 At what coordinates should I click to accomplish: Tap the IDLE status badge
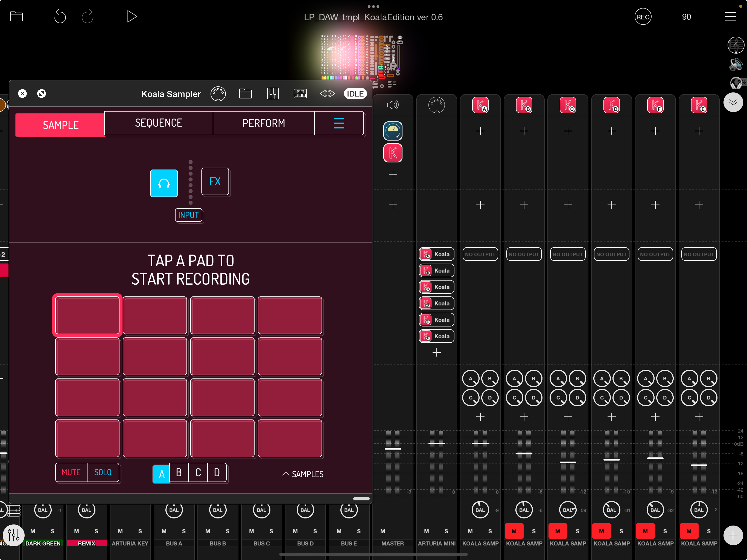355,94
